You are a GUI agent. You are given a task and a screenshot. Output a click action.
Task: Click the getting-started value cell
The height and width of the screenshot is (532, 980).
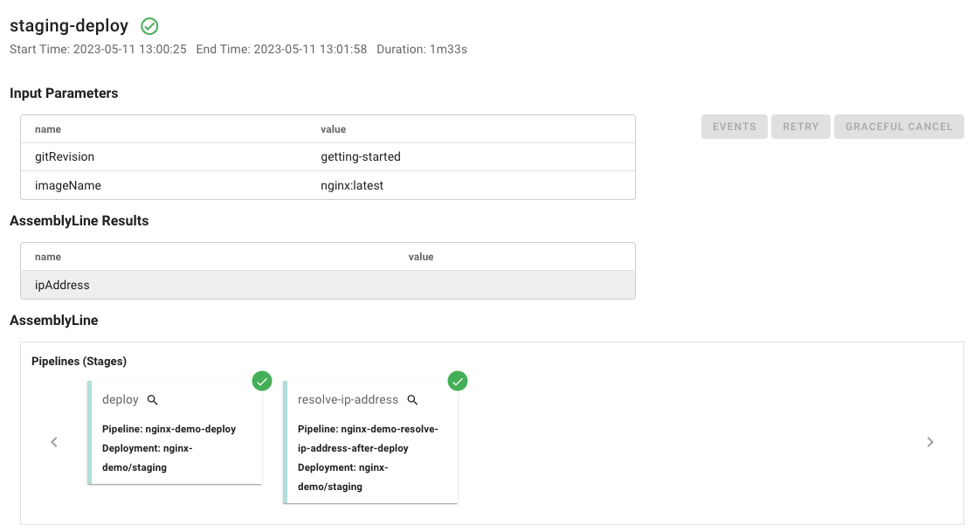[361, 157]
